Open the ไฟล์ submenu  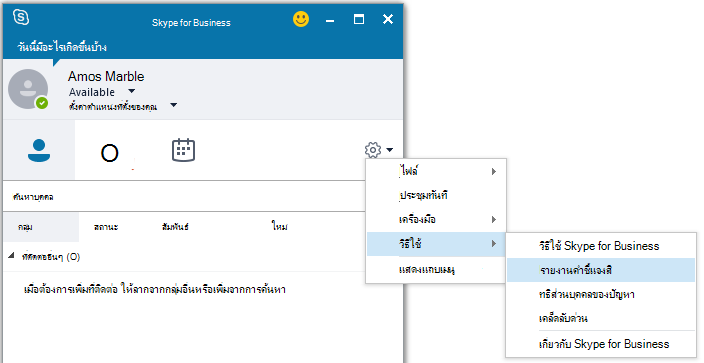pyautogui.click(x=436, y=171)
